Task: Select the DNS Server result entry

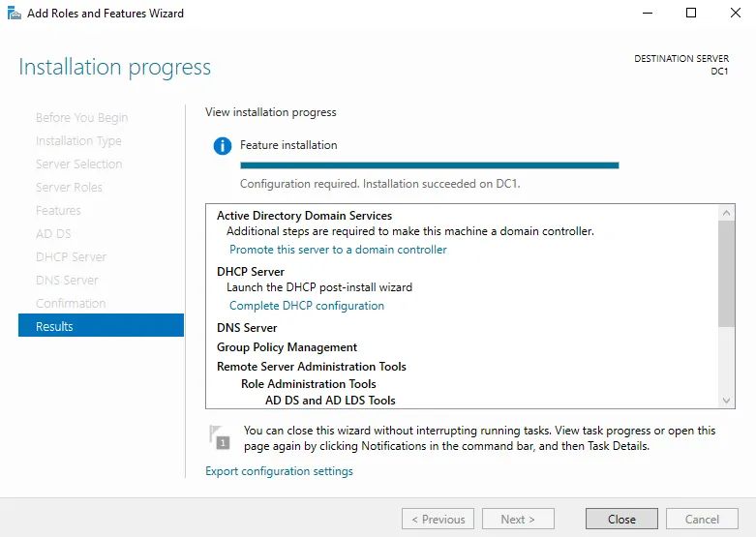Action: [247, 328]
